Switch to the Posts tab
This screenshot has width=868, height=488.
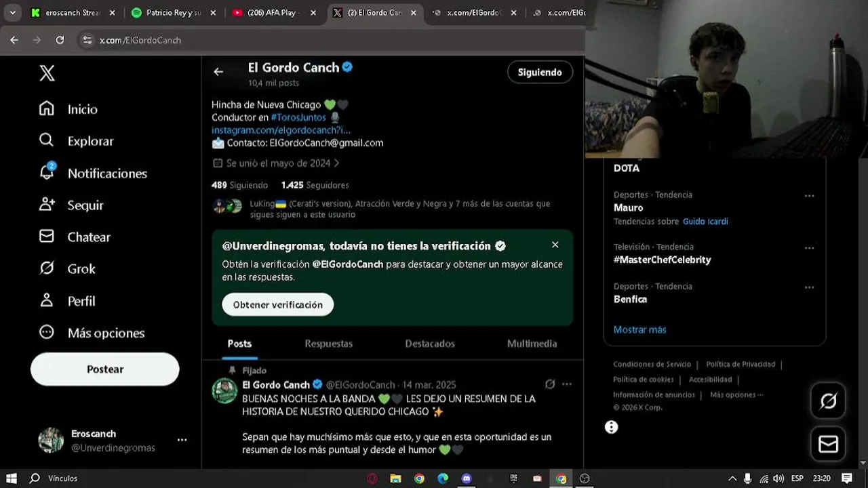click(239, 344)
